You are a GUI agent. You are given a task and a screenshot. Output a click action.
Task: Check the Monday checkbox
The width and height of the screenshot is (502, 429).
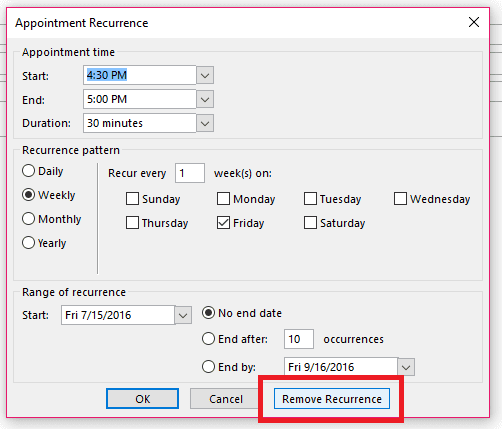(223, 199)
